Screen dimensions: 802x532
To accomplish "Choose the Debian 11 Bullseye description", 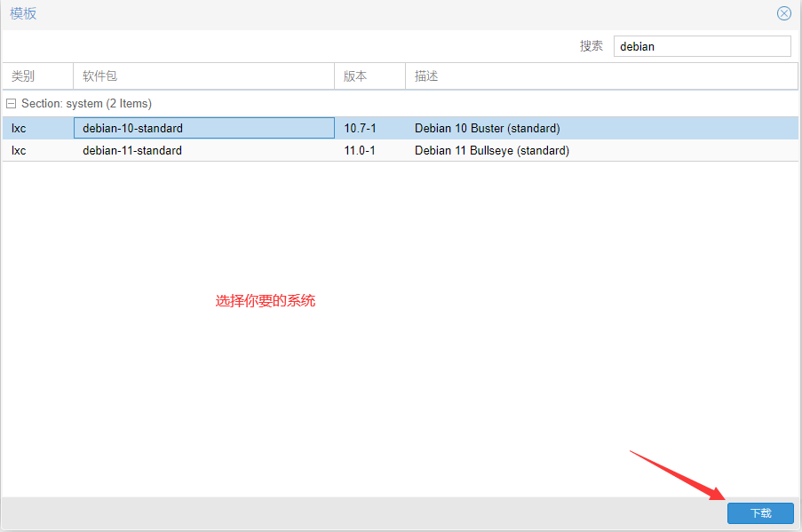I will (x=491, y=151).
